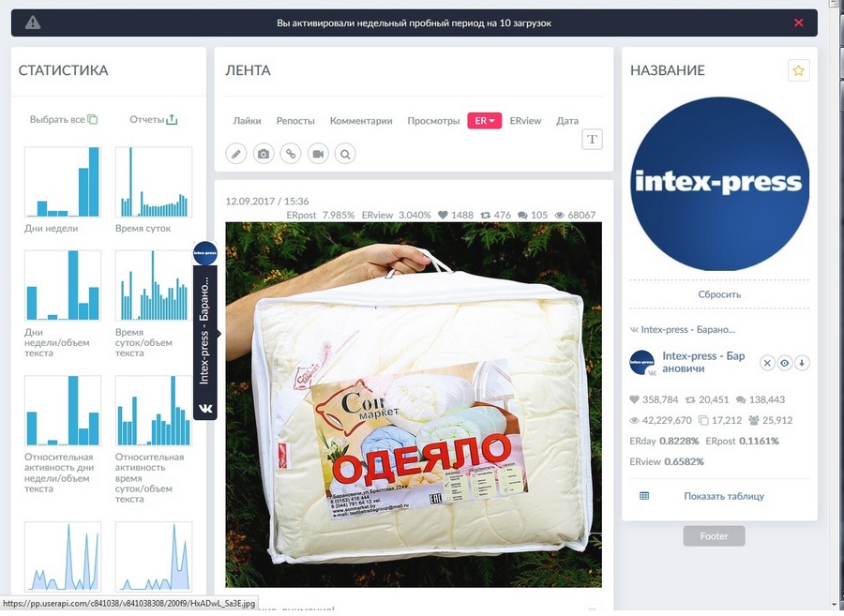The height and width of the screenshot is (616, 844).
Task: Click 'Показать таблицу' to show table
Action: pos(723,496)
